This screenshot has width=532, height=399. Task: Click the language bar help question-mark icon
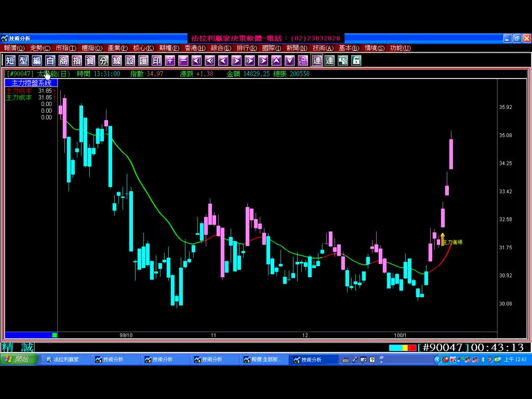click(372, 360)
